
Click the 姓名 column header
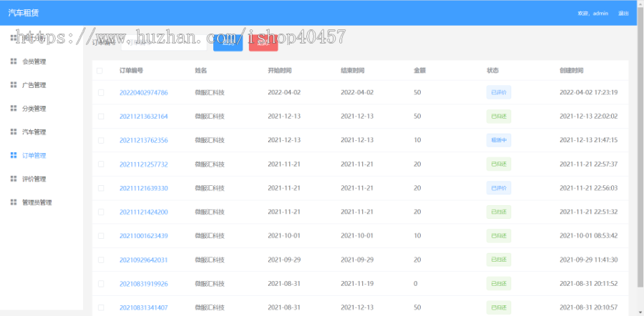(201, 71)
